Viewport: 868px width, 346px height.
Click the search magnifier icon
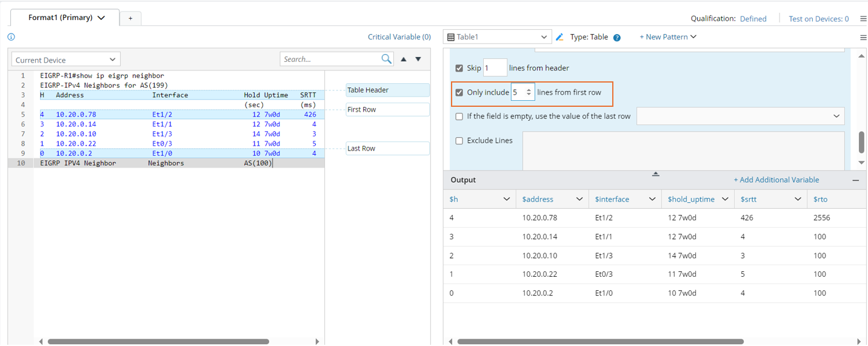pyautogui.click(x=386, y=59)
